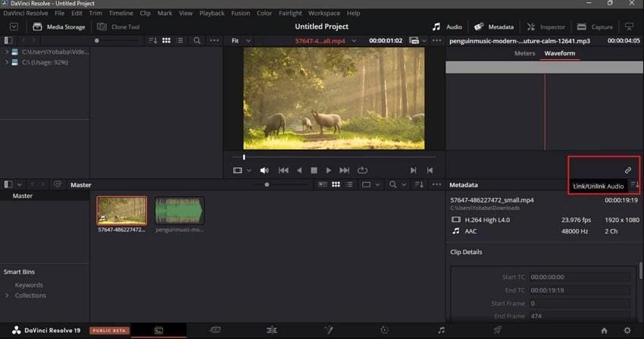Open the viewer Fit zoom dropdown
The image size is (644, 339).
(241, 41)
